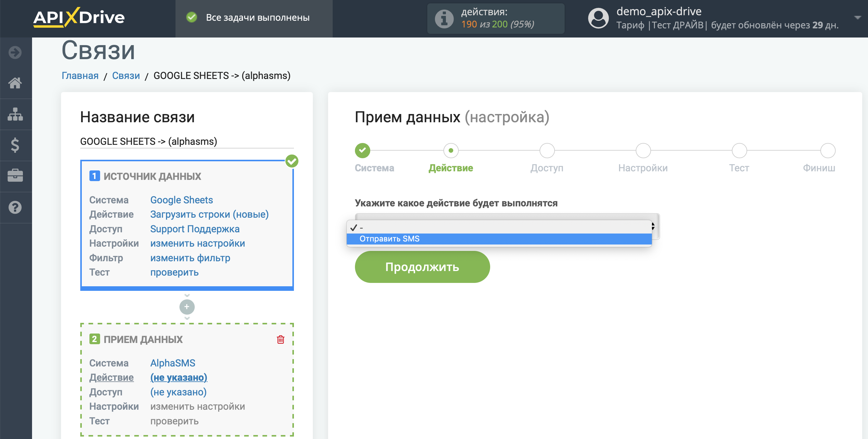Click receiver Доступ (не указано) link
Screen dimensions: 868x439
click(178, 392)
